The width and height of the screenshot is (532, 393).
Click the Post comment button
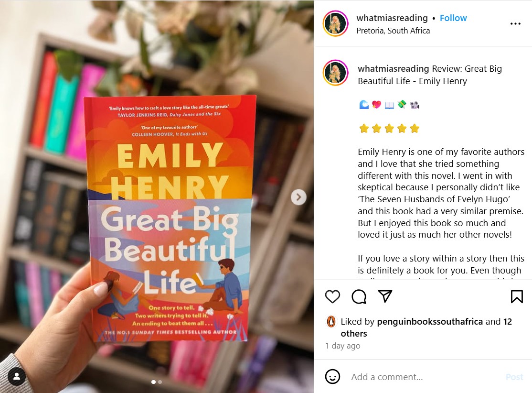514,377
